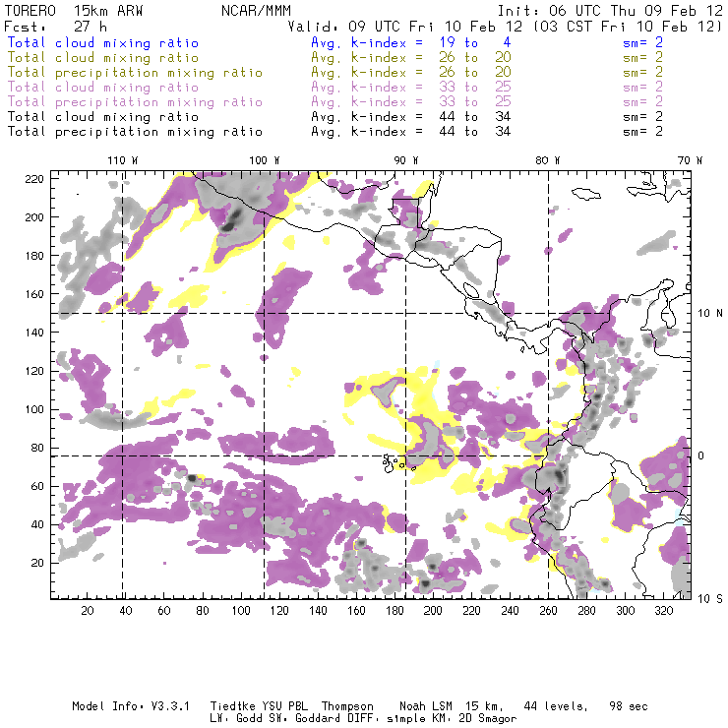Click the "80 W" longitude label

click(x=548, y=160)
